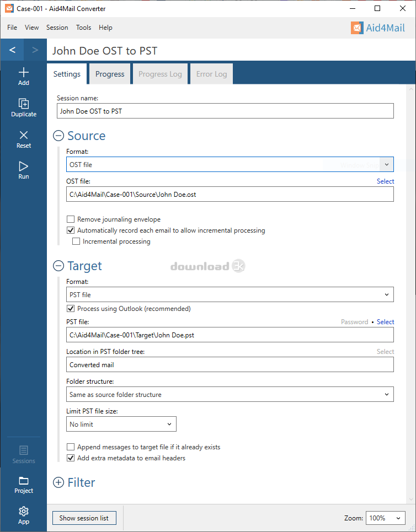The height and width of the screenshot is (532, 416).
Task: Open the Tools menu
Action: [83, 28]
